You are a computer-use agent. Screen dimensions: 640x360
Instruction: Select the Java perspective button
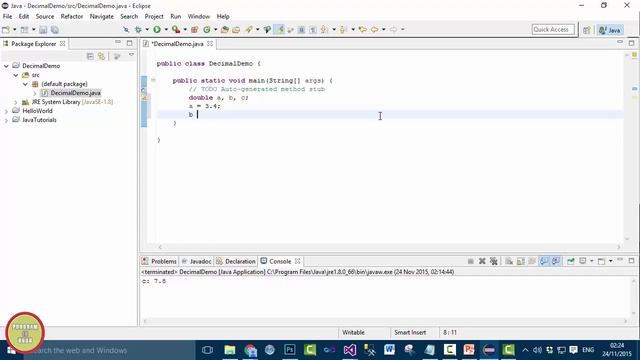[x=610, y=30]
